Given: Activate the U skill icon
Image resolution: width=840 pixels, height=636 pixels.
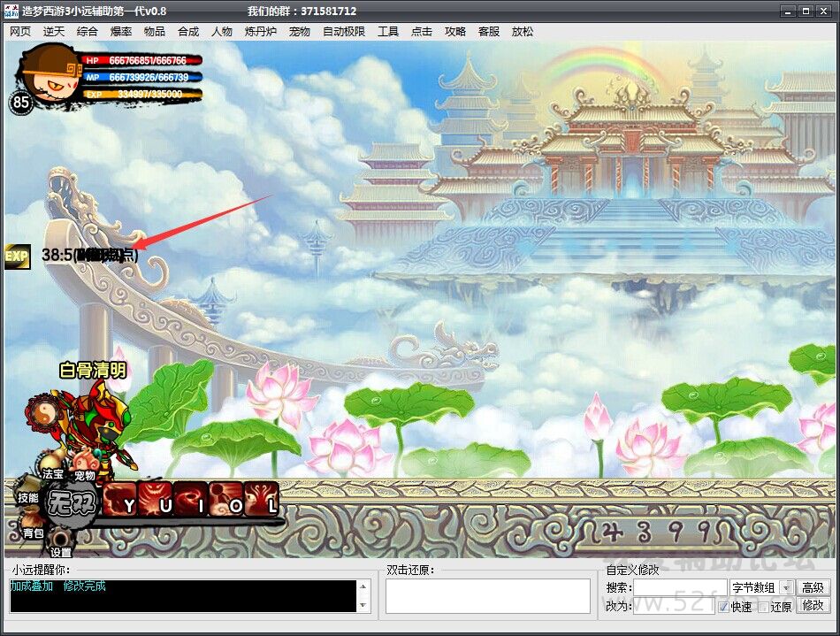Looking at the screenshot, I should [156, 500].
